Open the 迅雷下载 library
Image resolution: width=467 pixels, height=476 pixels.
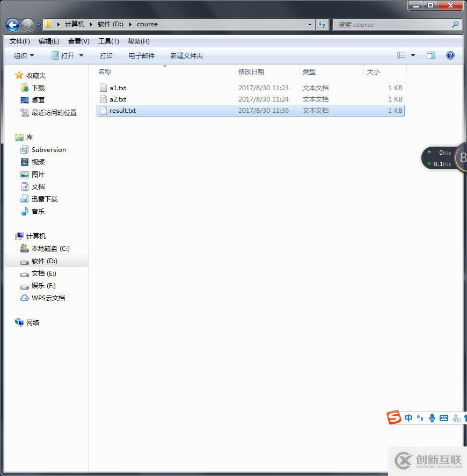point(45,199)
